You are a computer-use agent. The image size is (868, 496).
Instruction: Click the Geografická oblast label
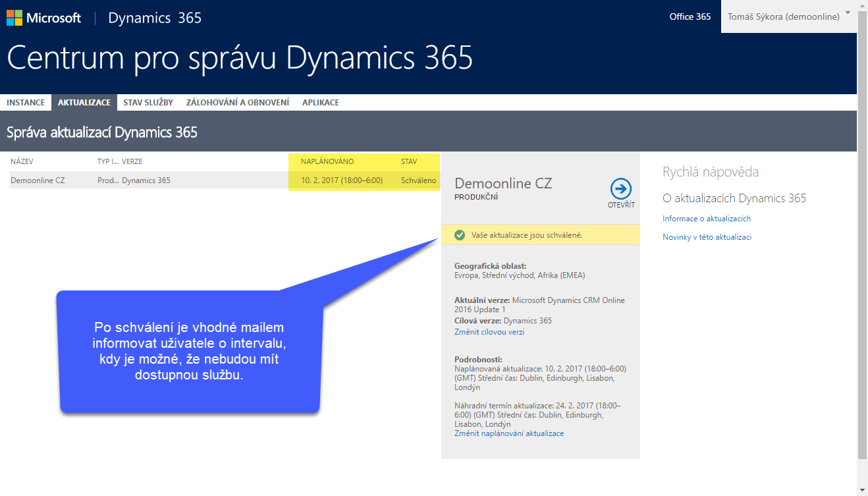tap(491, 266)
